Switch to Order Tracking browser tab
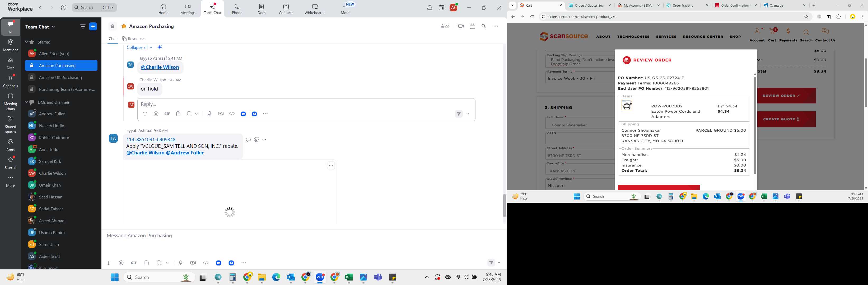The height and width of the screenshot is (285, 868). (x=687, y=5)
